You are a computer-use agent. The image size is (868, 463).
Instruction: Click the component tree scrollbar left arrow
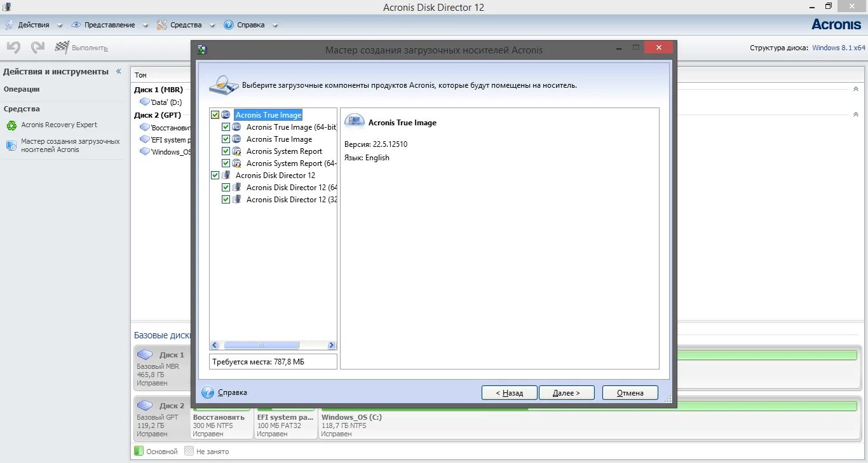[x=215, y=345]
